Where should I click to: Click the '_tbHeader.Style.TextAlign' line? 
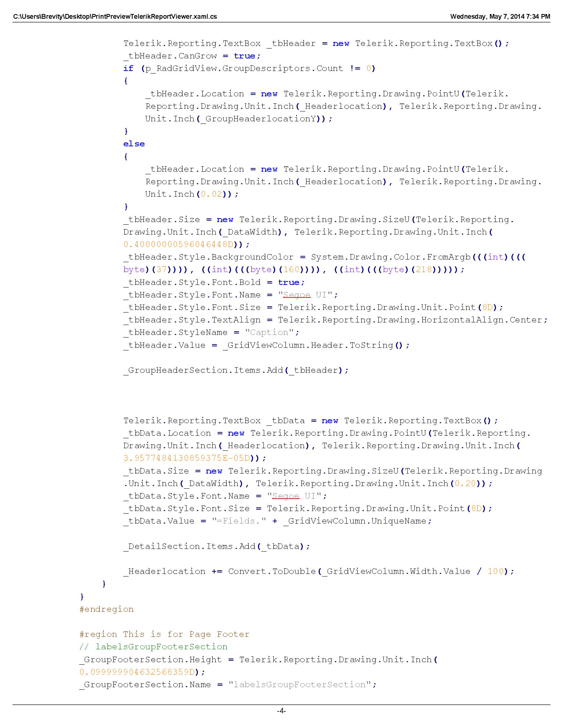(x=336, y=320)
